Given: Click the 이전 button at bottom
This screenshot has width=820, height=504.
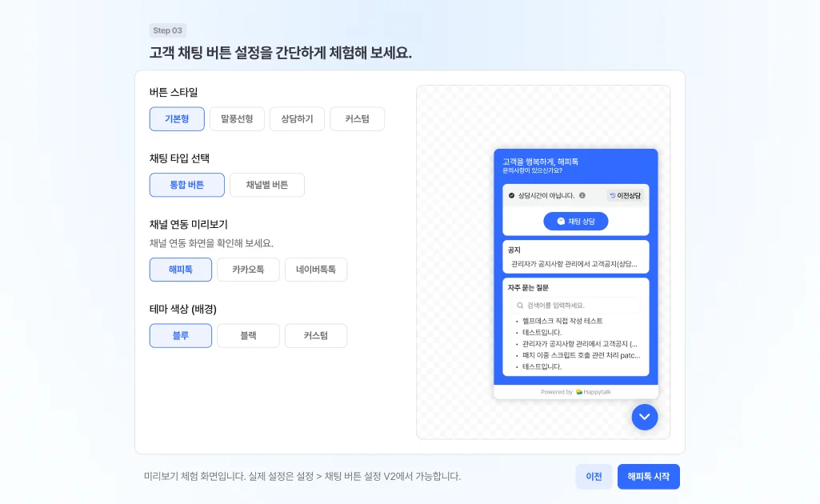Looking at the screenshot, I should click(x=594, y=476).
